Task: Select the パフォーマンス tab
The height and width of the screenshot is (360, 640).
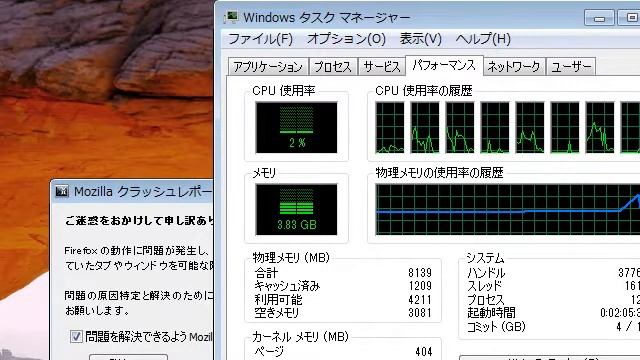Action: point(444,66)
